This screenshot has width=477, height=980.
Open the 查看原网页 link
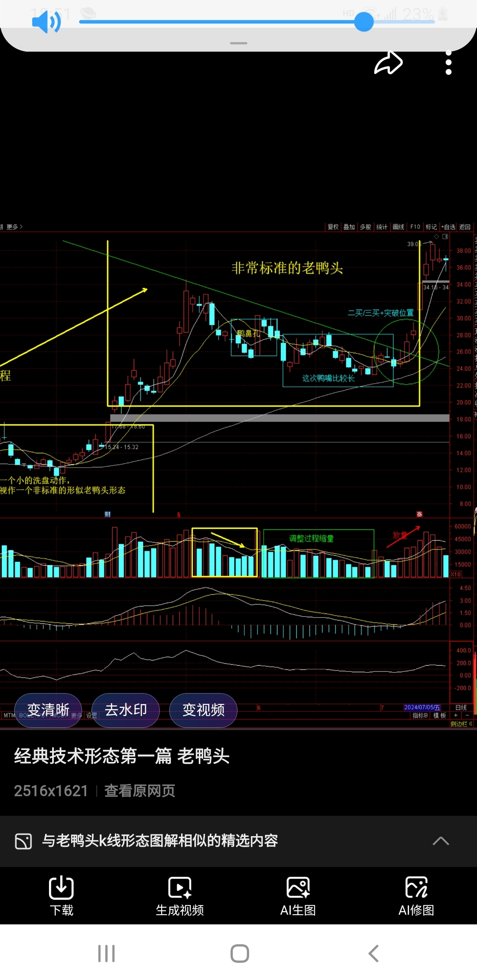click(x=140, y=791)
